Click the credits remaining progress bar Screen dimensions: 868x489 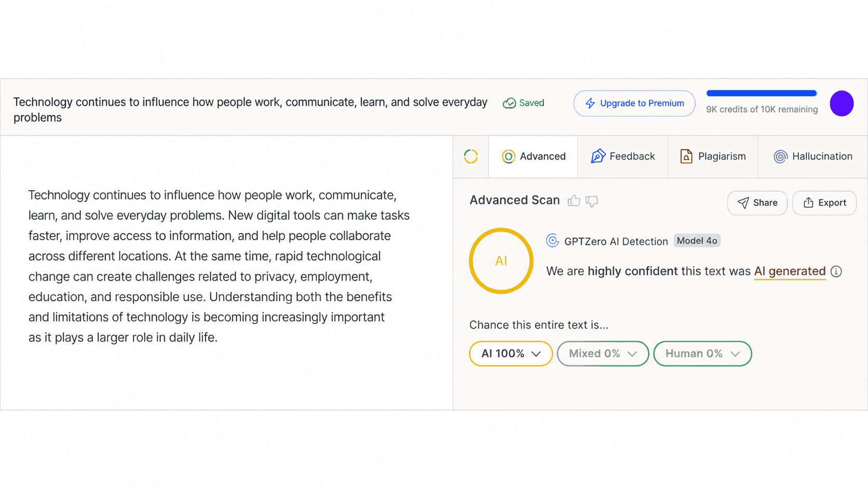pyautogui.click(x=762, y=94)
